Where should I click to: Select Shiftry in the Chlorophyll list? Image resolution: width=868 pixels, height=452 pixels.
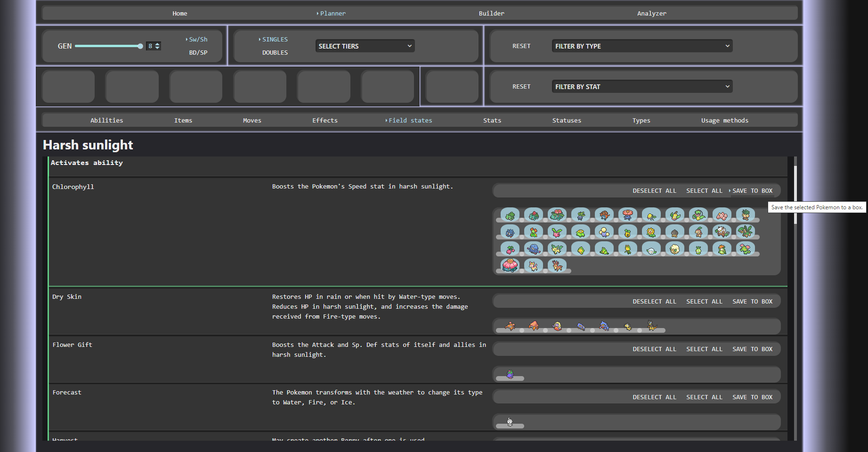coord(722,231)
